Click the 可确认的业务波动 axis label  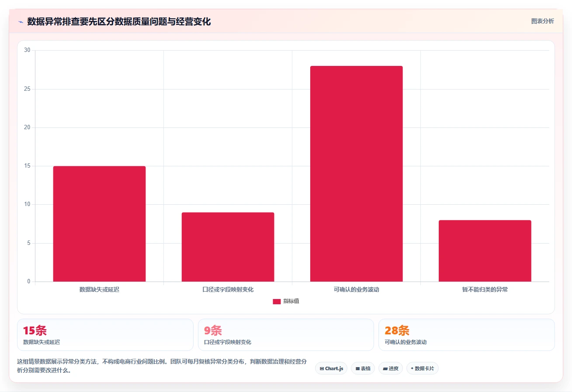click(x=356, y=289)
